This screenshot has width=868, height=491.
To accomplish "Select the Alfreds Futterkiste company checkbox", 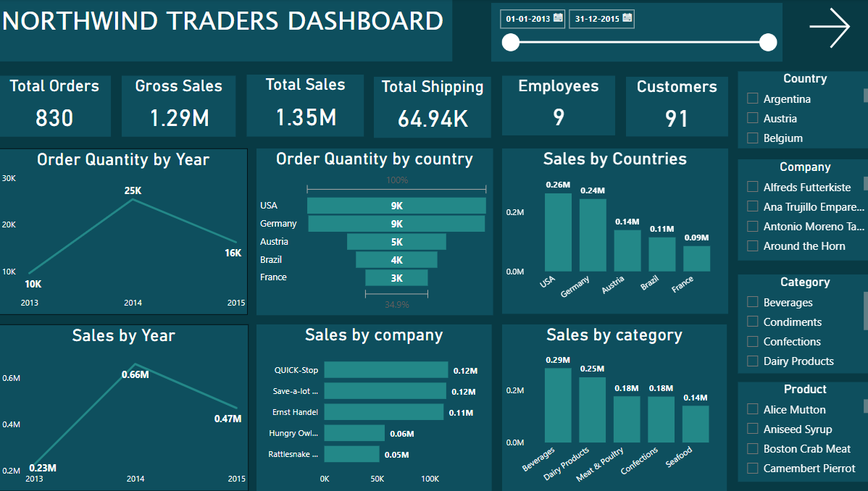I will coord(753,187).
